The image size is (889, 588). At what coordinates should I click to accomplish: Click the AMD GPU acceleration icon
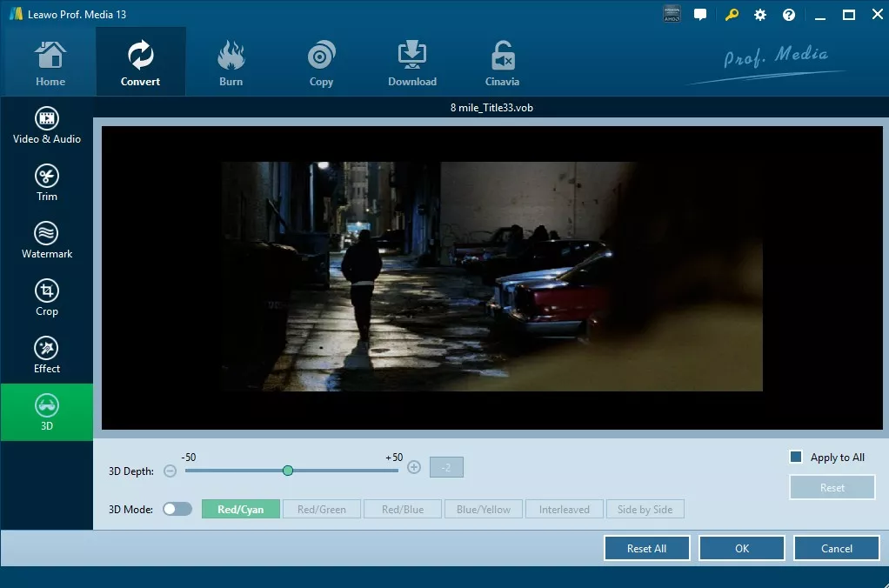[x=672, y=15]
